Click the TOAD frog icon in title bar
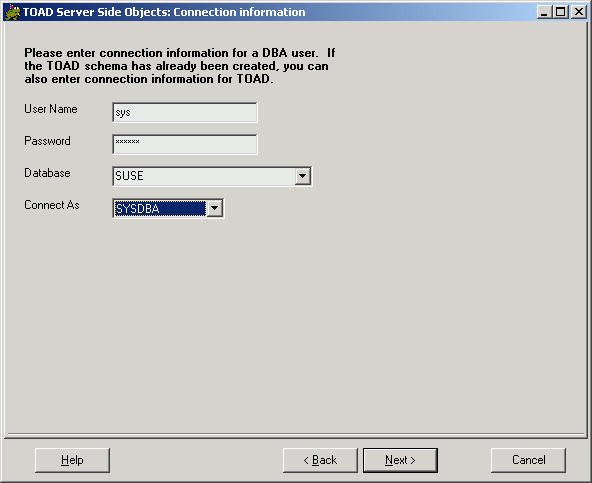 click(x=12, y=12)
